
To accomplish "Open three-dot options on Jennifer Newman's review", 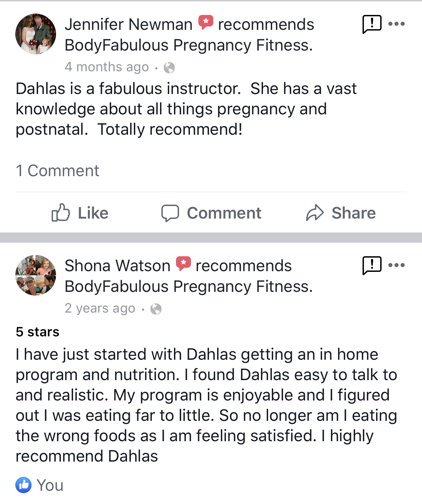I will [396, 24].
